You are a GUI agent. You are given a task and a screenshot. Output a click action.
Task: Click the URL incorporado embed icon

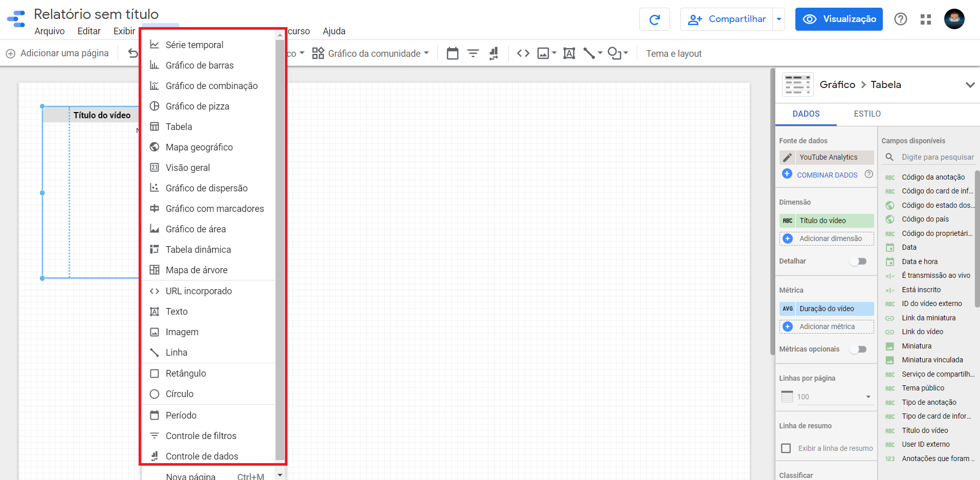click(x=523, y=53)
